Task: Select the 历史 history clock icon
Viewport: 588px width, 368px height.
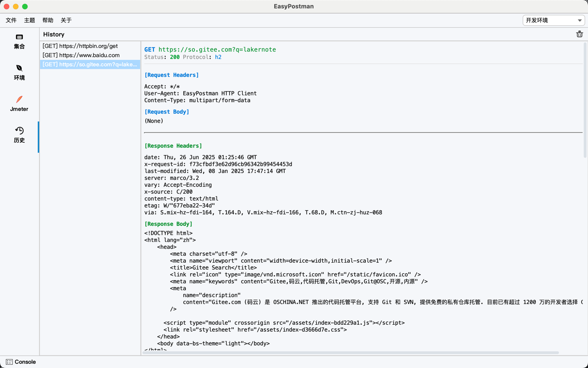Action: (x=19, y=131)
